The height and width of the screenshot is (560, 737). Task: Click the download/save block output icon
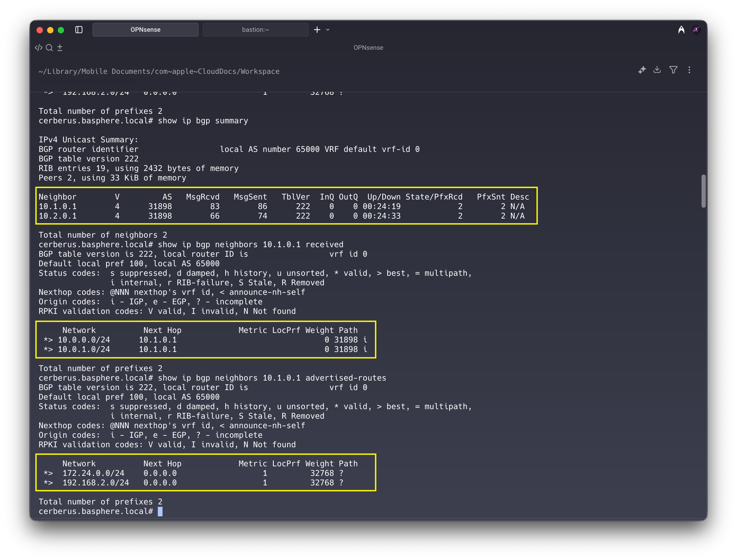[657, 70]
